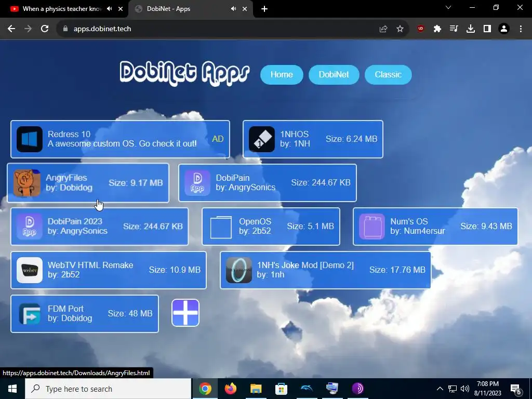Share this page using the share icon
This screenshot has width=532, height=399.
click(x=383, y=29)
